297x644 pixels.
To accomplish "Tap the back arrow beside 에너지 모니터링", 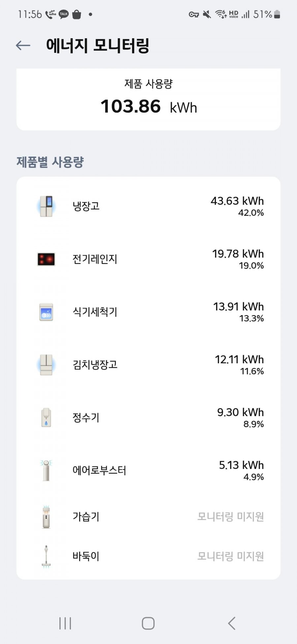I will click(x=23, y=46).
